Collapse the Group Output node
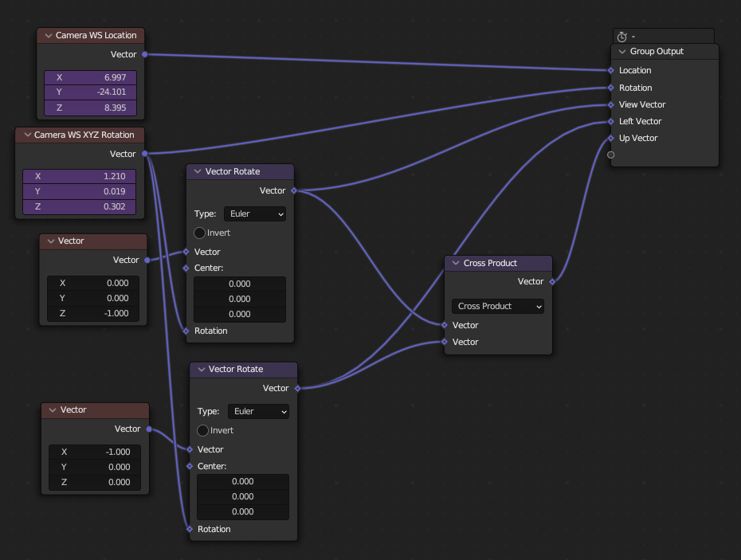741x560 pixels. (x=622, y=52)
